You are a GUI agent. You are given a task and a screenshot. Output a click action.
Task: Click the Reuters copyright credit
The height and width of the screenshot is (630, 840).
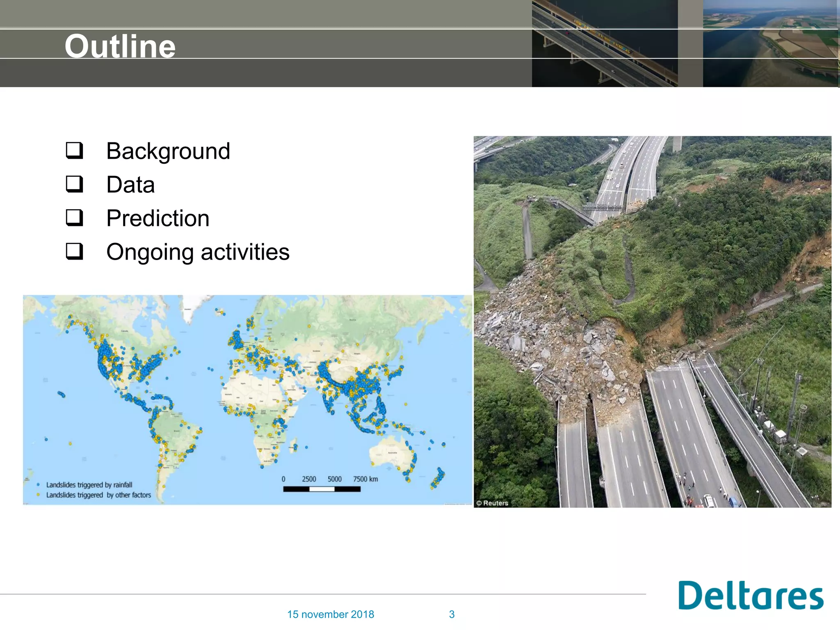[x=492, y=503]
